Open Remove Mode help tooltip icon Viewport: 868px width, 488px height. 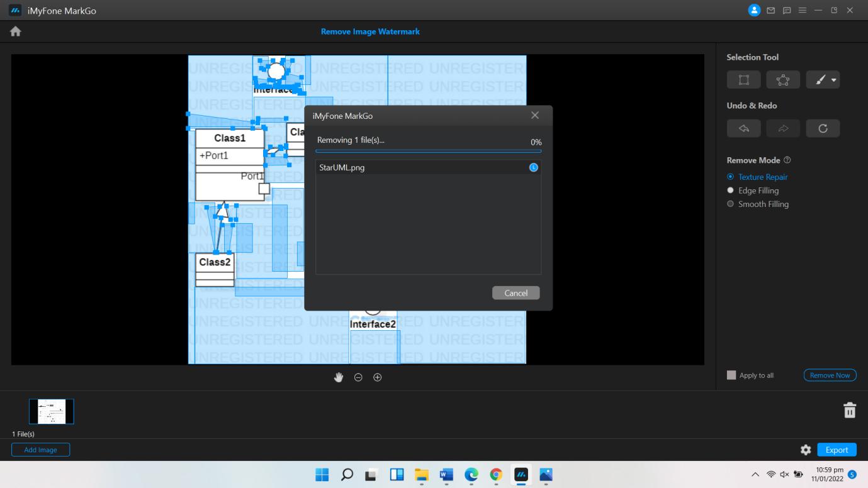click(787, 160)
